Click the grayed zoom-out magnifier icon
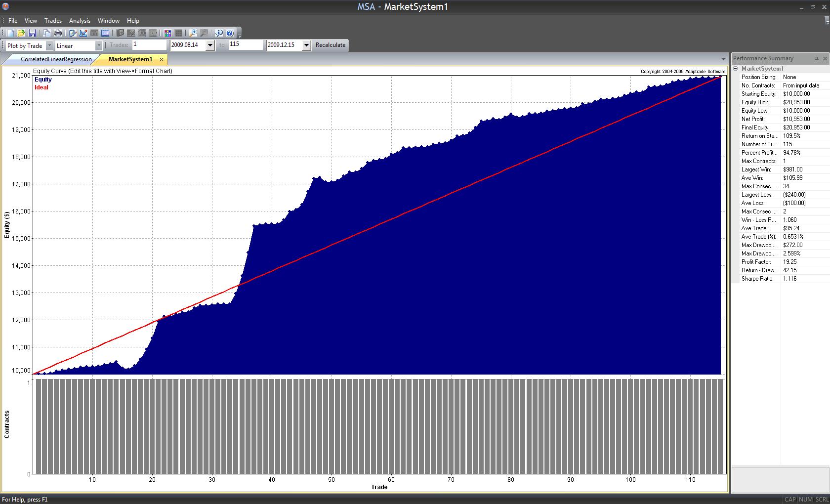Screen dimensions: 830x504 [204, 33]
